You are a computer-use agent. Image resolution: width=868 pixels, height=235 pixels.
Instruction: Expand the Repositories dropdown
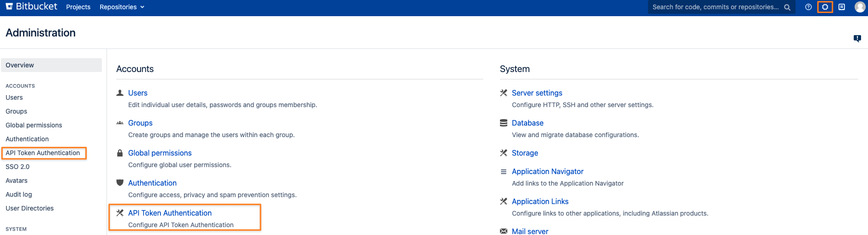[x=122, y=7]
